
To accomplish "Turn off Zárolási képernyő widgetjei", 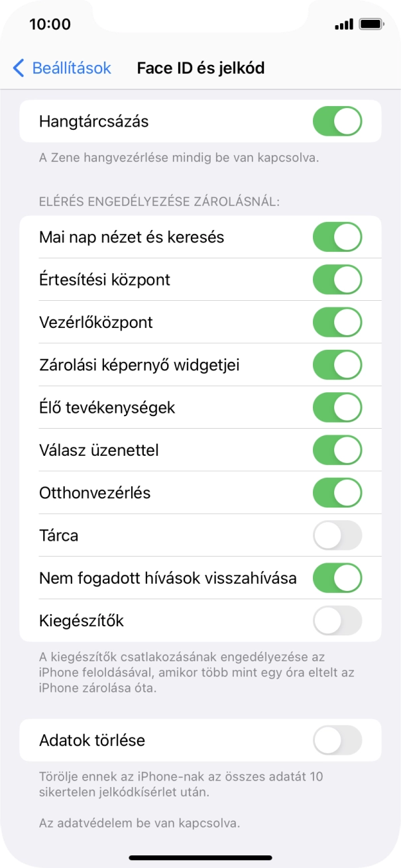I will pyautogui.click(x=337, y=364).
